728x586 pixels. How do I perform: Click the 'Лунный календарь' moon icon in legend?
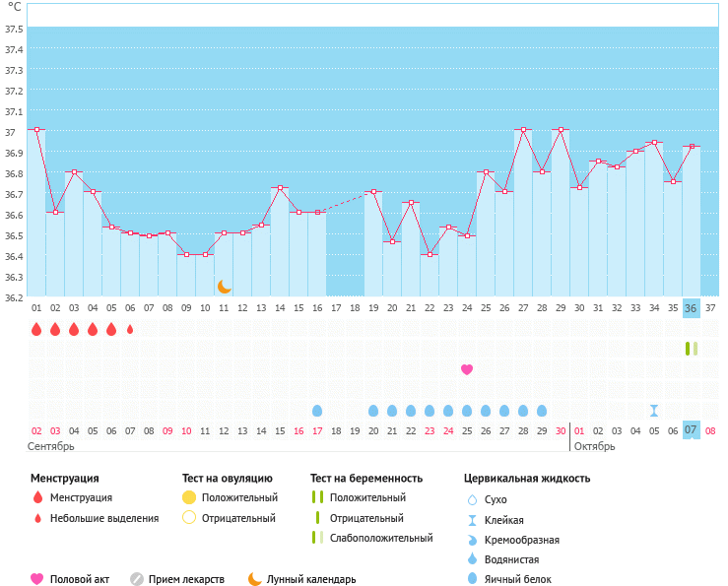[x=255, y=579]
